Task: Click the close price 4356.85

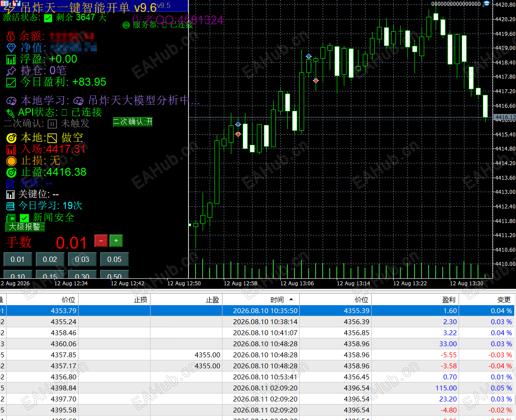Action: coord(357,333)
